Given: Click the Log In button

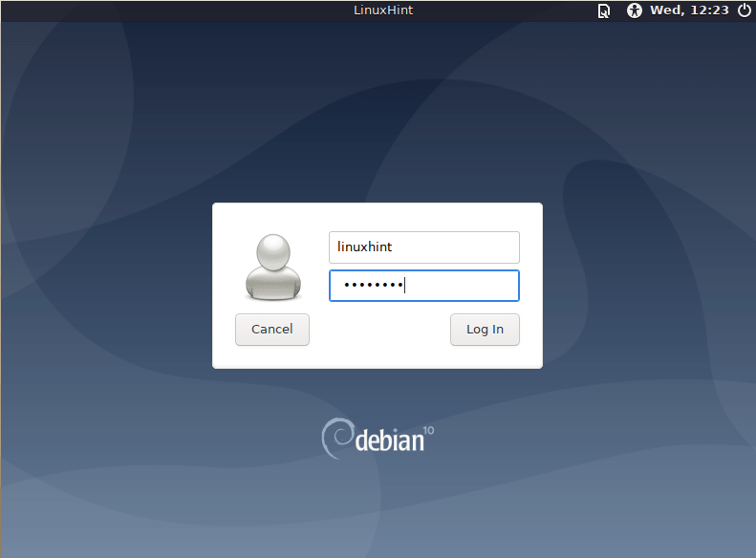Looking at the screenshot, I should click(485, 330).
